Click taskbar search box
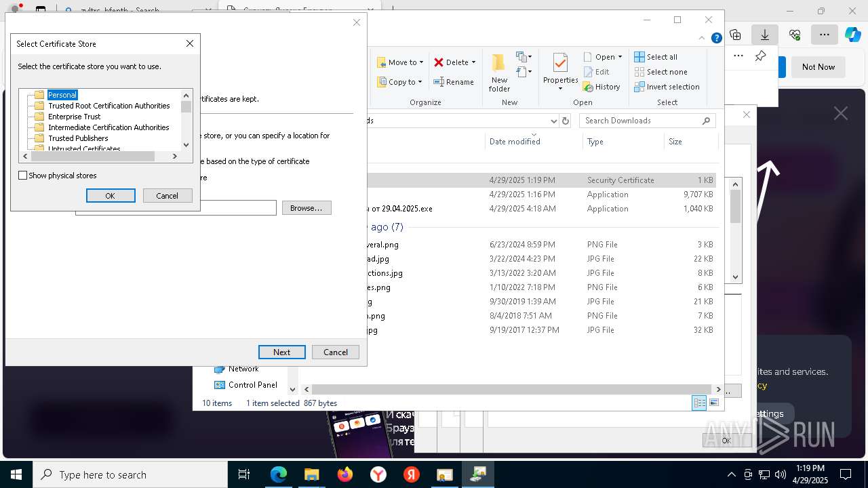This screenshot has height=488, width=868. tap(130, 474)
